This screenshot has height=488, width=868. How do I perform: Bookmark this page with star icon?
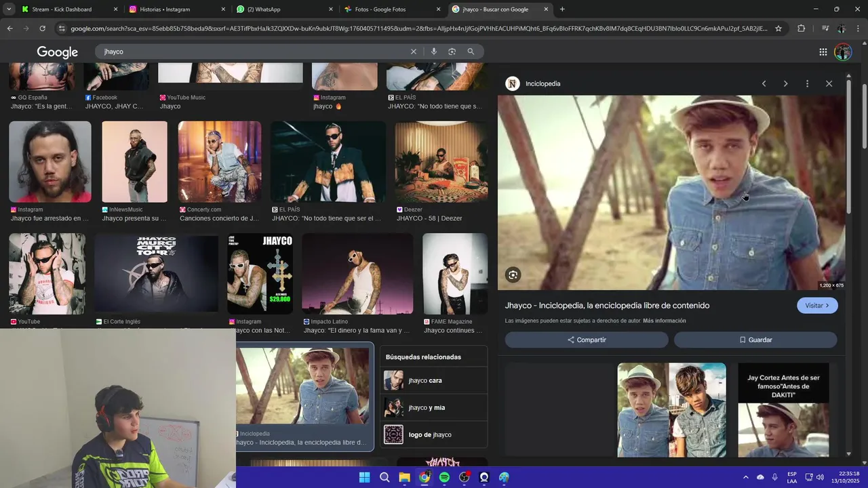[x=778, y=28]
